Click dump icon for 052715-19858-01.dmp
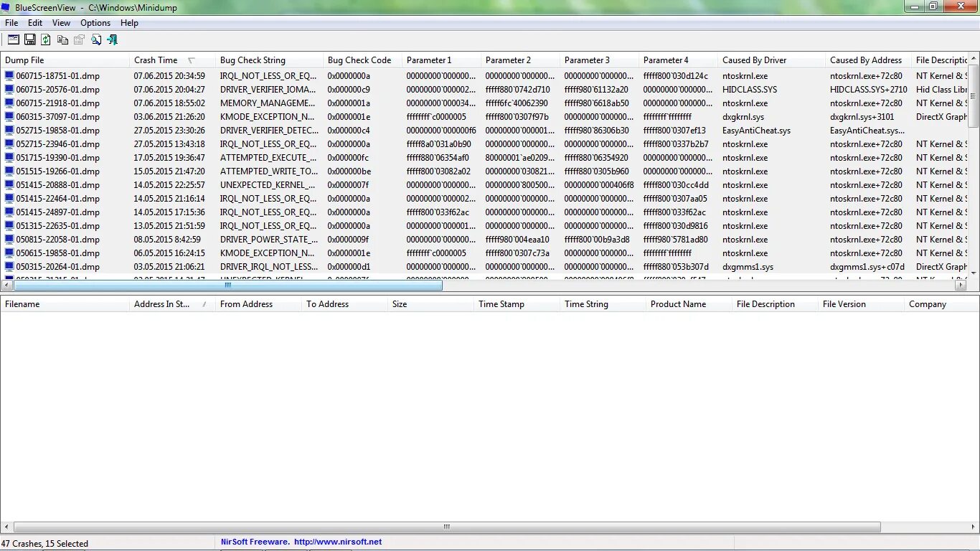This screenshot has height=551, width=980. tap(9, 130)
